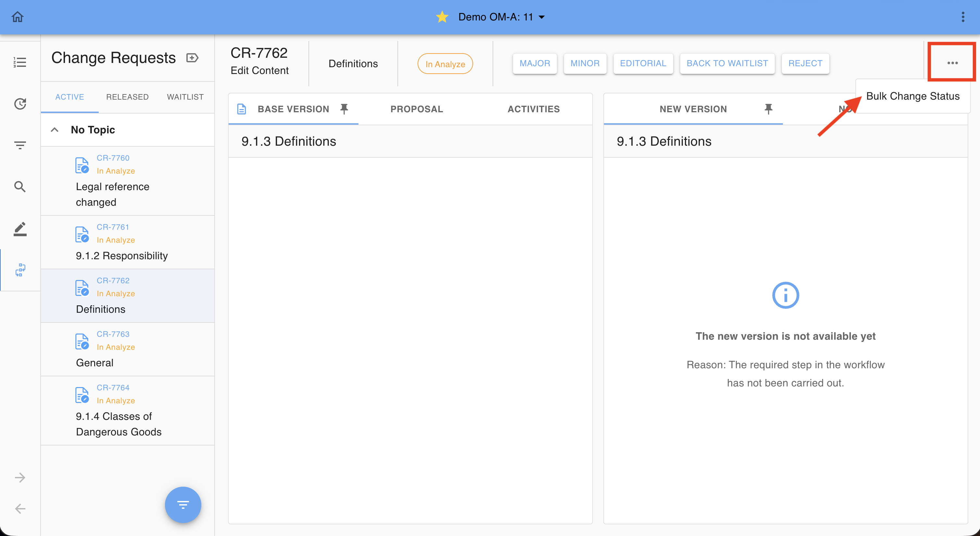Image resolution: width=980 pixels, height=536 pixels.
Task: Open the three-dot more actions menu
Action: [952, 63]
